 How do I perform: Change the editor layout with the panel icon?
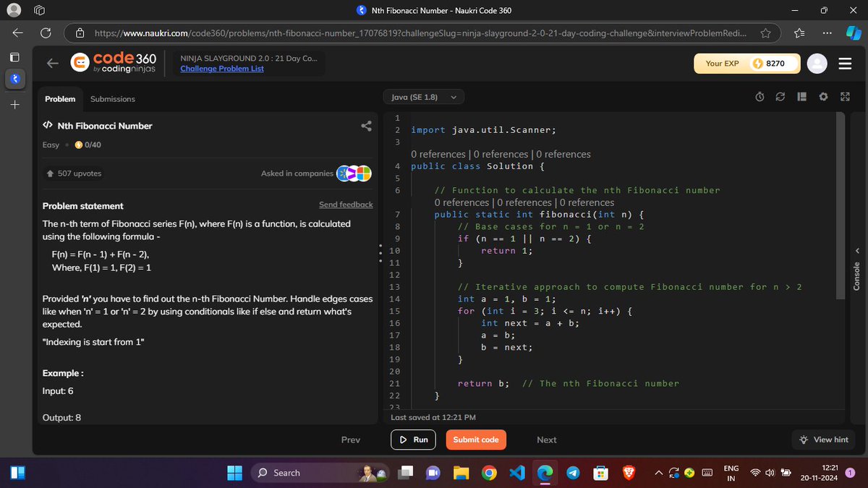pyautogui.click(x=801, y=97)
